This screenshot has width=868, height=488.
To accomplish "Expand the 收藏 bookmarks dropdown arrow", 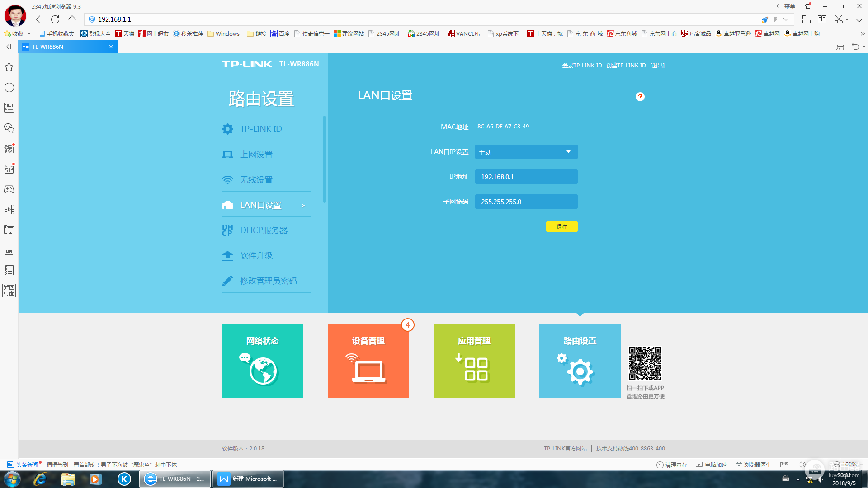I will (x=29, y=34).
